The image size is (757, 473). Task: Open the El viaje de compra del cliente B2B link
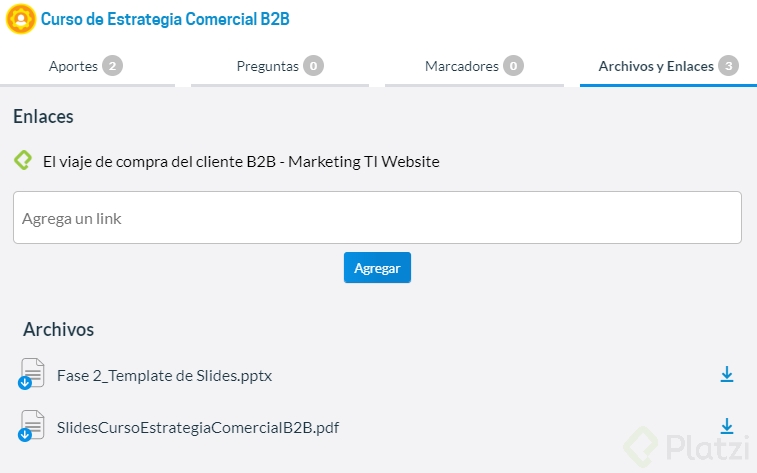(241, 161)
